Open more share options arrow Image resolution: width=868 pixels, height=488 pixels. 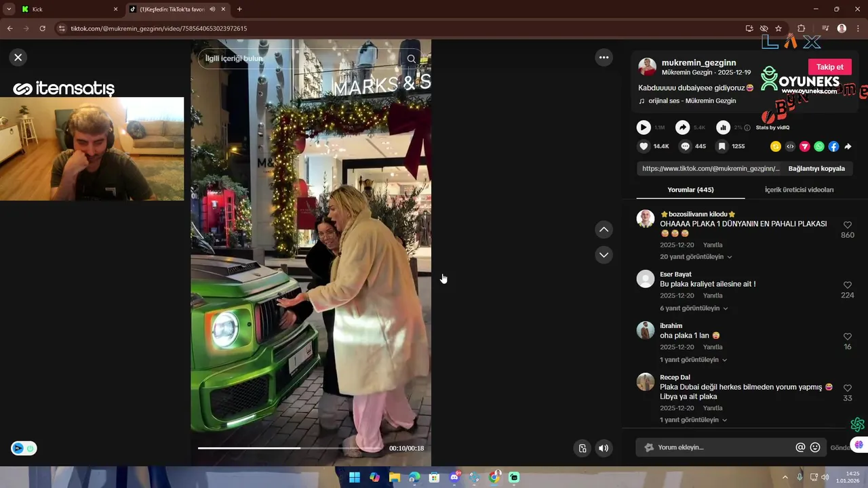(x=848, y=146)
